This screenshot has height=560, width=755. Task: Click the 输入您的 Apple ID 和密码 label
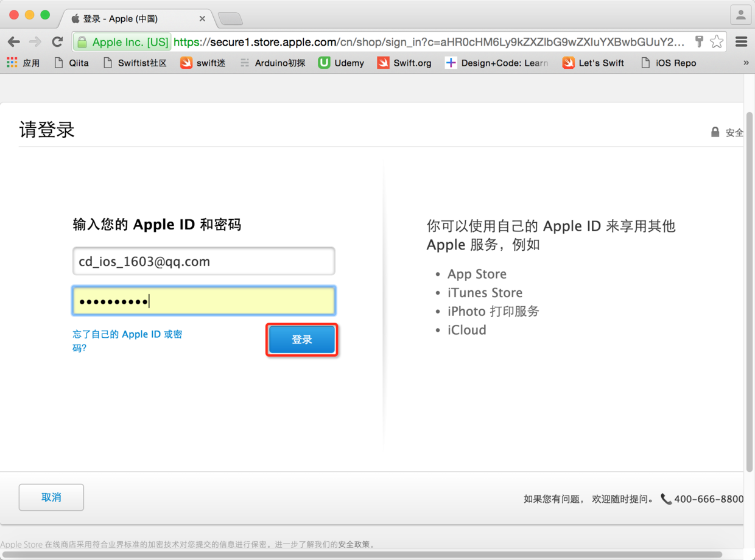[156, 225]
